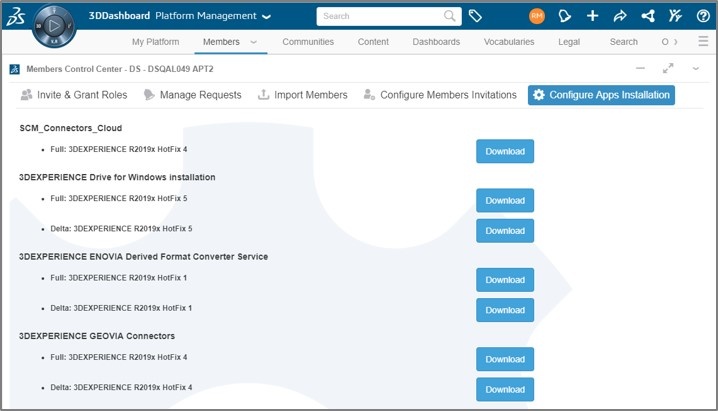Screen dimensions: 718x411
Task: Click the plus add icon
Action: click(593, 16)
